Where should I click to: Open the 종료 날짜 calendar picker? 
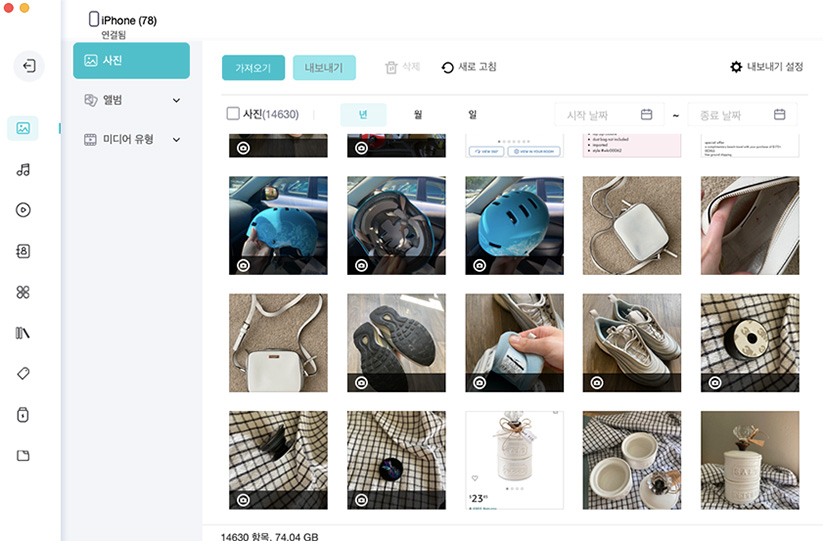coord(779,114)
